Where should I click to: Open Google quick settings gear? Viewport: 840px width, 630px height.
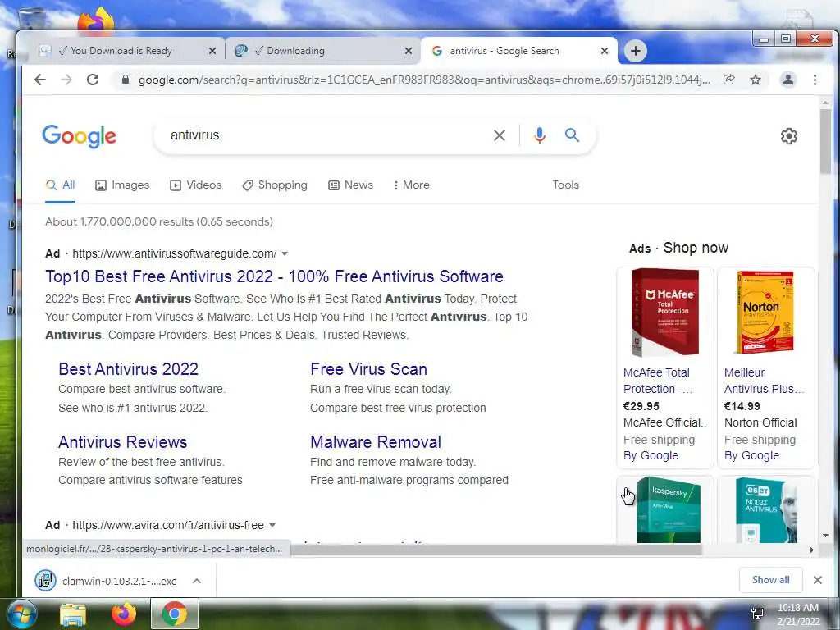point(788,136)
